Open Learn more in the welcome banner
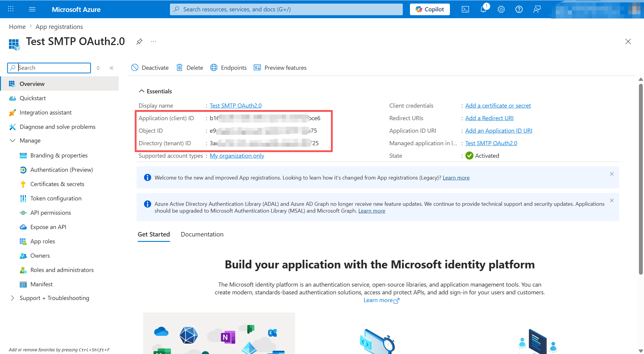The height and width of the screenshot is (354, 644). click(456, 178)
